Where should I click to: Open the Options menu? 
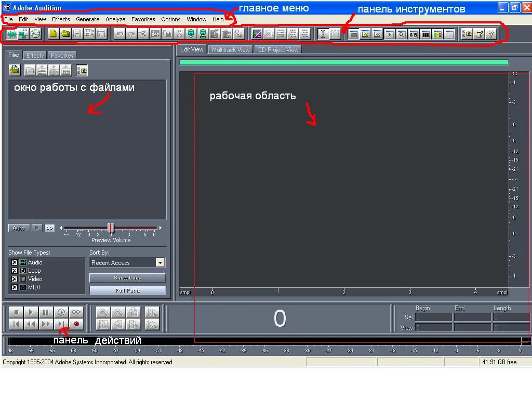(170, 19)
